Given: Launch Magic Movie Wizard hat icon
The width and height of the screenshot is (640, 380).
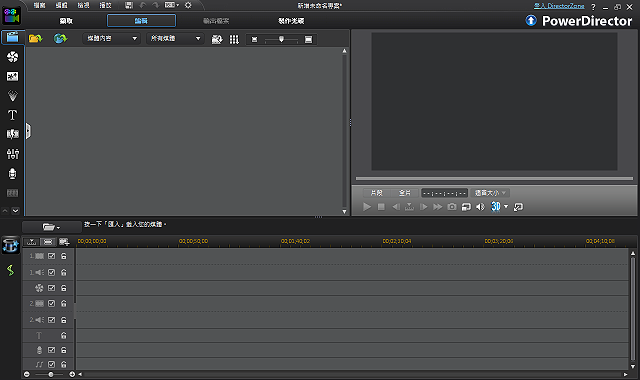Looking at the screenshot, I should tap(10, 245).
